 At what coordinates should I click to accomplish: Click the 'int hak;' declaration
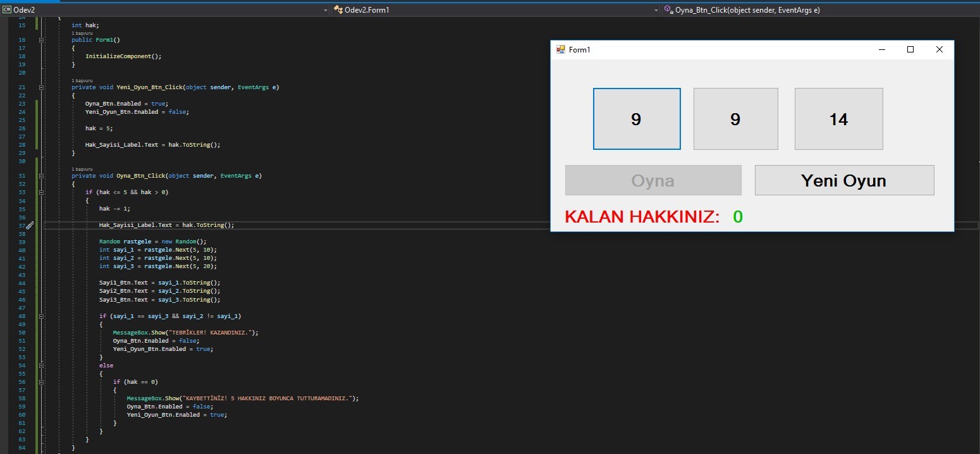click(85, 25)
